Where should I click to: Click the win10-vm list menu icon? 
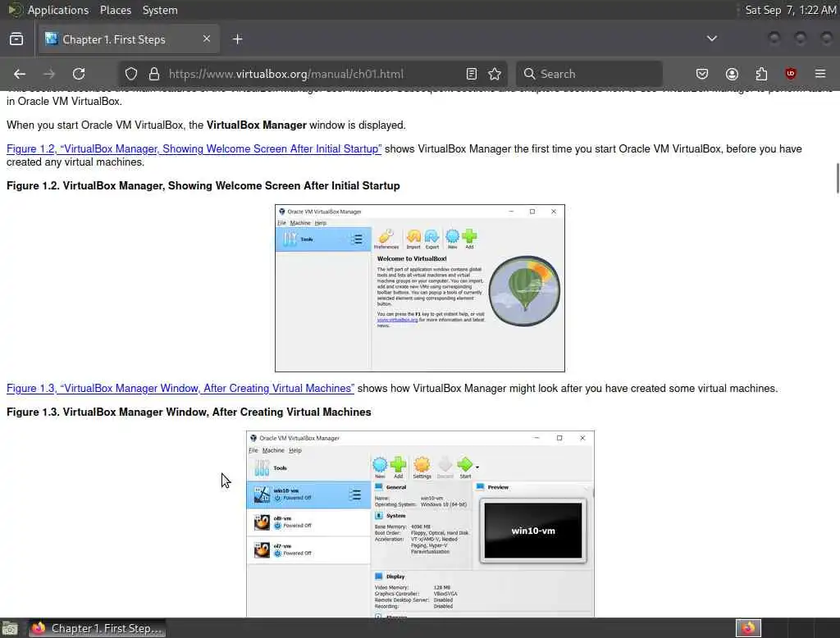pos(355,495)
